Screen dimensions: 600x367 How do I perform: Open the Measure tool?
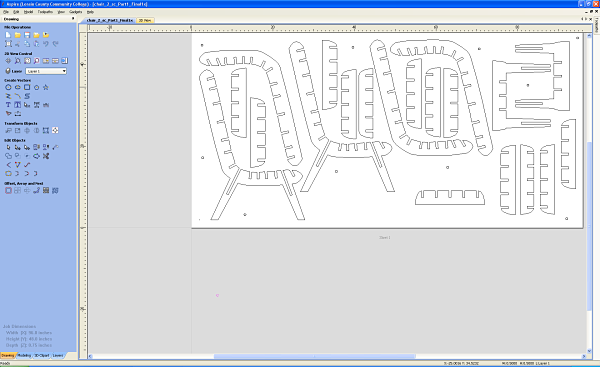click(55, 147)
